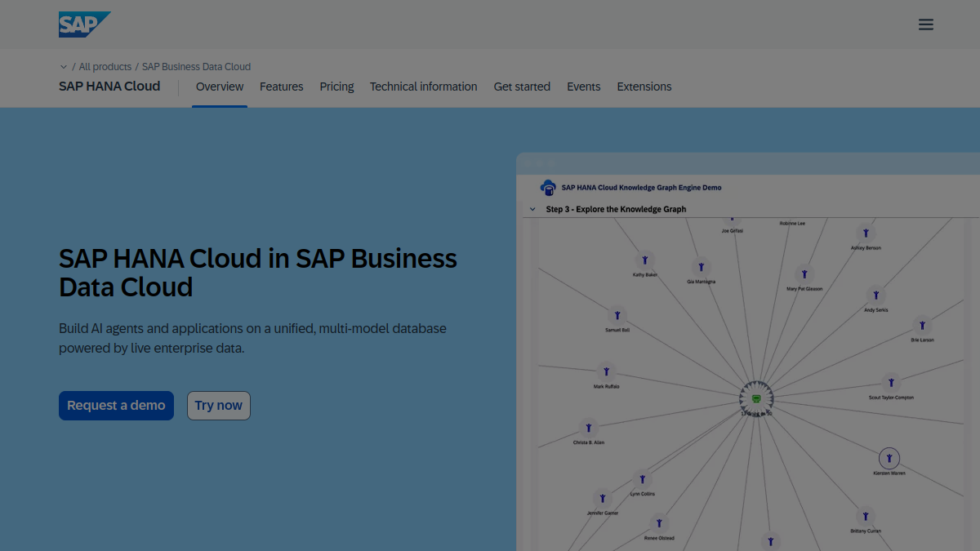Open the Extensions tab
Image resolution: width=980 pixels, height=551 pixels.
[x=644, y=87]
